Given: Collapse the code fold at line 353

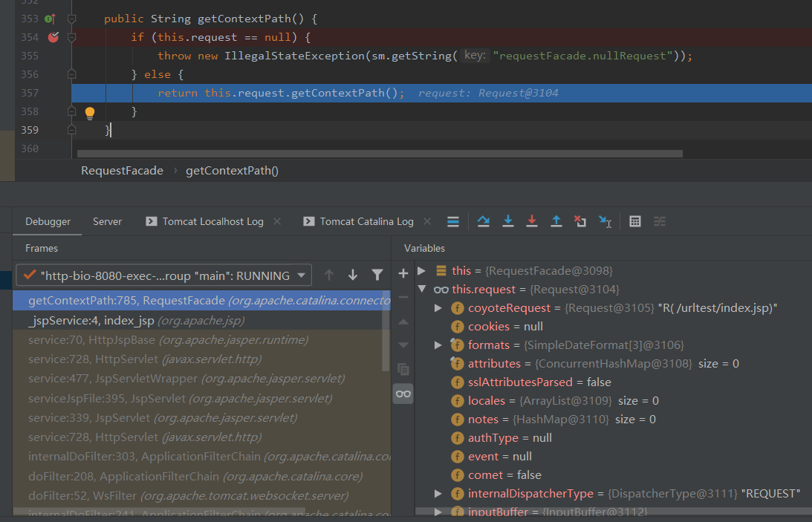Looking at the screenshot, I should pos(72,19).
